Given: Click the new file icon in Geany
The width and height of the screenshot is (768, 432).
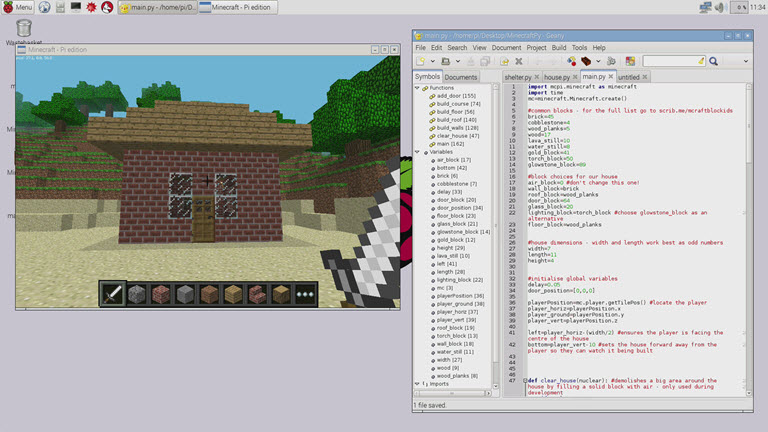Looking at the screenshot, I should click(421, 61).
